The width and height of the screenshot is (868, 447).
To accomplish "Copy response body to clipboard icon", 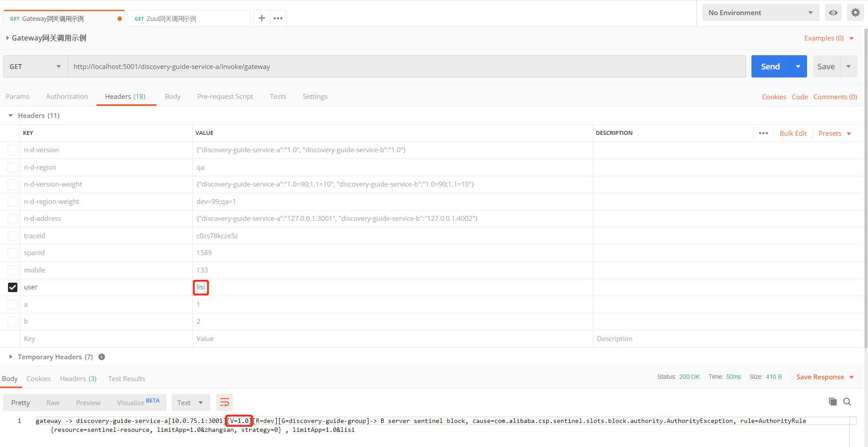I will tap(833, 402).
